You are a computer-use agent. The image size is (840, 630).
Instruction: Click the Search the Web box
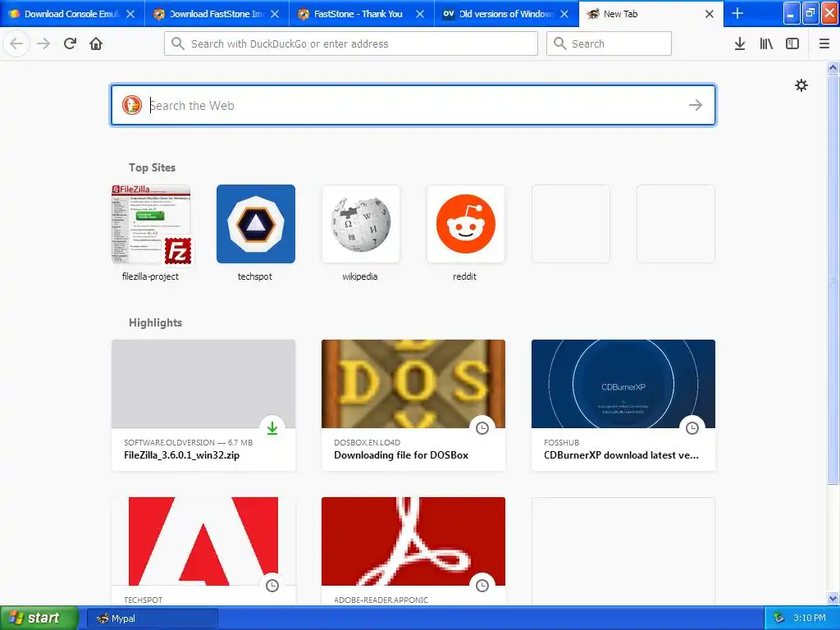click(413, 105)
